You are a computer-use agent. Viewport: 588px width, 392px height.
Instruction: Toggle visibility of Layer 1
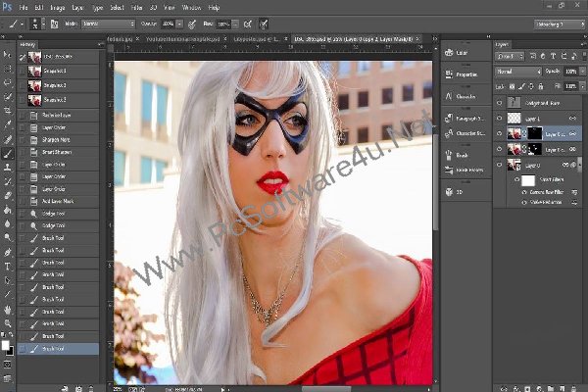[x=499, y=119]
